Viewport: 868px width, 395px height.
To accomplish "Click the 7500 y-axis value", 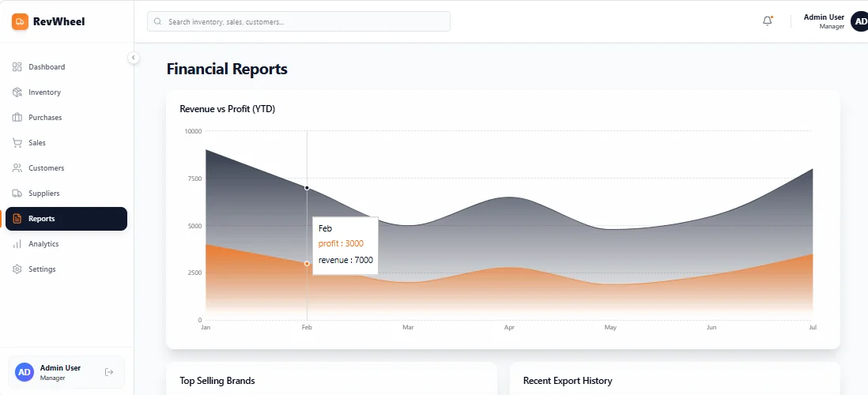I will coord(194,179).
